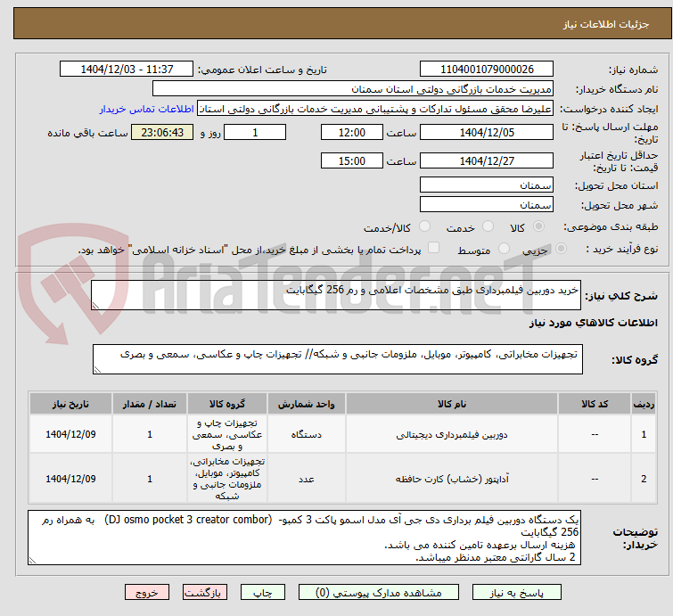Click the بازگشت back button
The width and height of the screenshot is (673, 616).
pyautogui.click(x=205, y=593)
